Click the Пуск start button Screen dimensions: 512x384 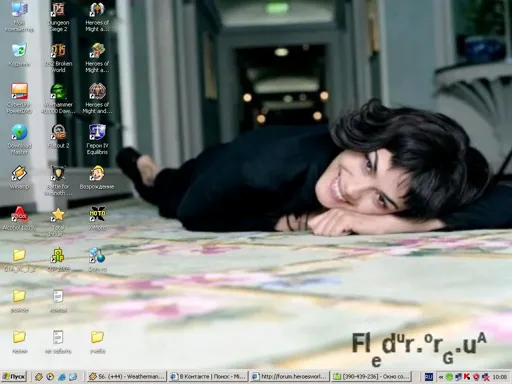(14, 377)
